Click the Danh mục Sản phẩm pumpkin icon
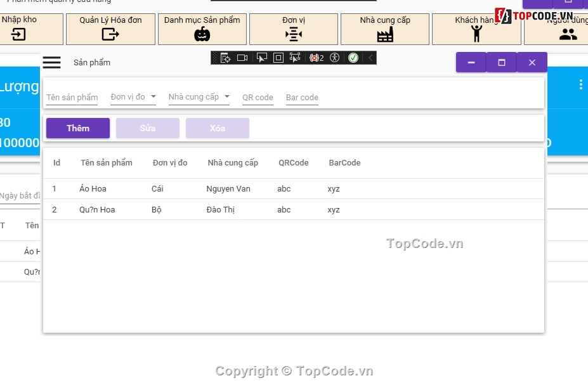Viewport: 588px width, 390px height. tap(202, 34)
